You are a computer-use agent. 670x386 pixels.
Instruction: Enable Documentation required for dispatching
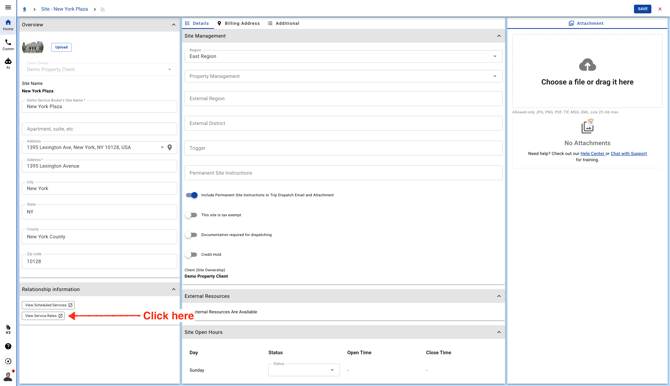pyautogui.click(x=191, y=235)
